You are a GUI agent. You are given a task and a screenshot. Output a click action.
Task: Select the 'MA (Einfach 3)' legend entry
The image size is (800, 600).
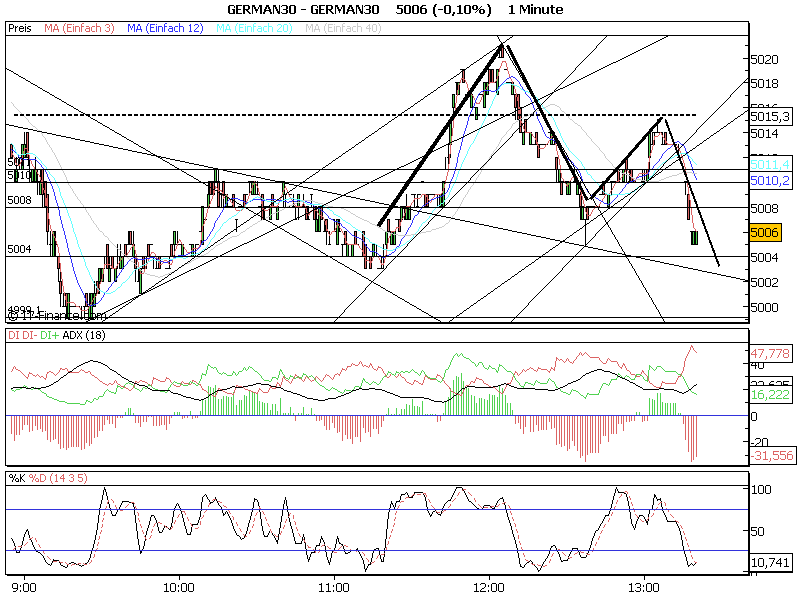tap(79, 29)
